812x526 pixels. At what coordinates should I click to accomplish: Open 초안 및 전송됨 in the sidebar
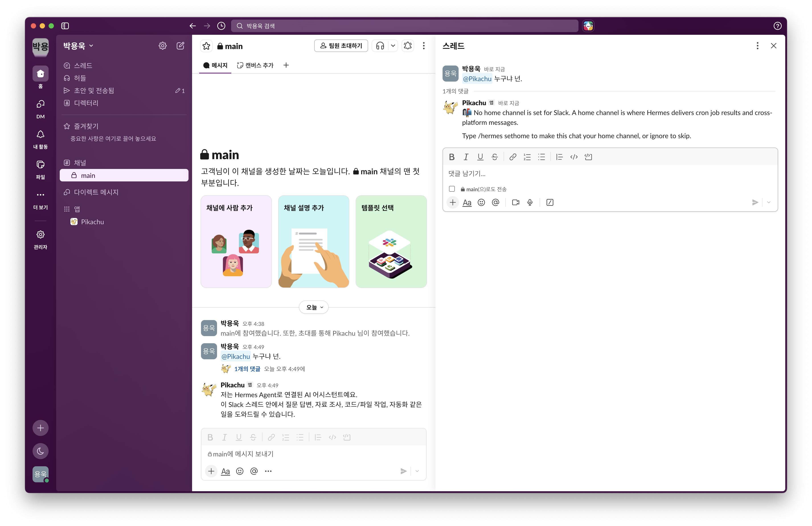tap(124, 90)
